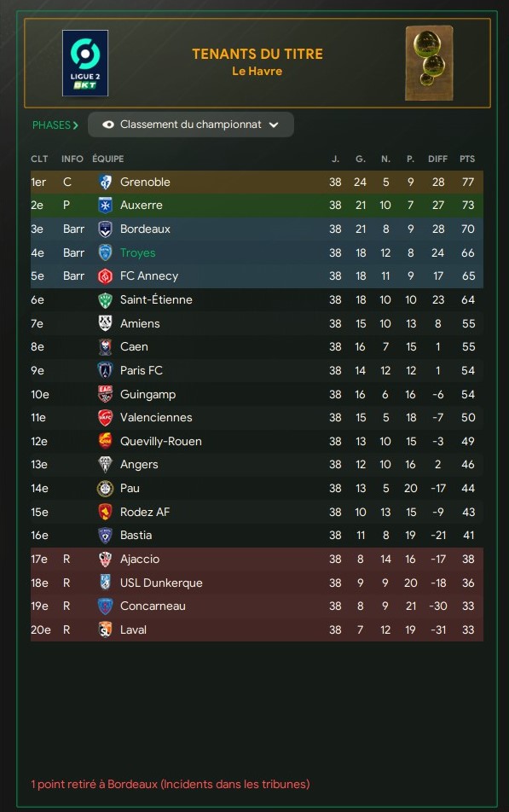Open the Troyes team link
The height and width of the screenshot is (812, 509).
click(x=138, y=252)
